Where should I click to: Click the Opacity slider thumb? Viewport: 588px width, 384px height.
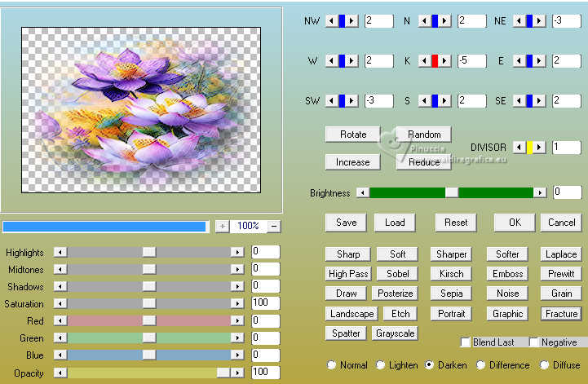[223, 373]
